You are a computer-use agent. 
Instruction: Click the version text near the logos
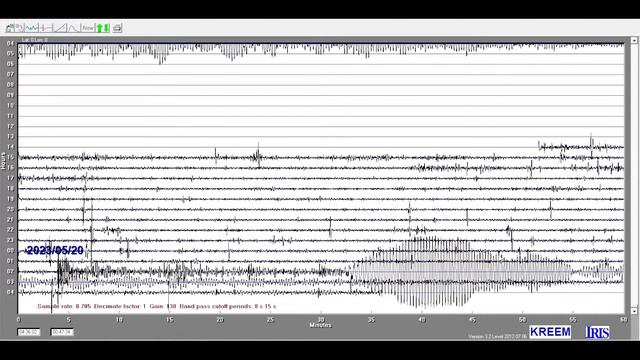(498, 336)
